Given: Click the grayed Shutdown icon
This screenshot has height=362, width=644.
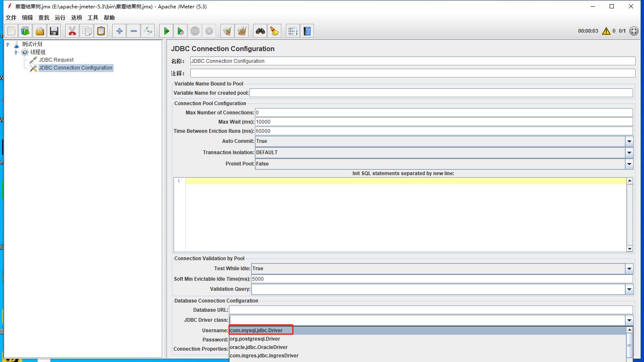Looking at the screenshot, I should 209,31.
